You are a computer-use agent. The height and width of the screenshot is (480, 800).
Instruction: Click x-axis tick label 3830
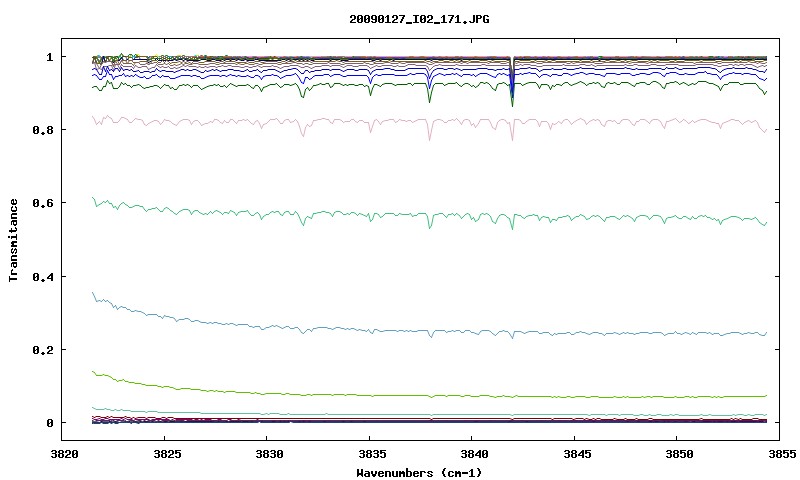coord(269,454)
